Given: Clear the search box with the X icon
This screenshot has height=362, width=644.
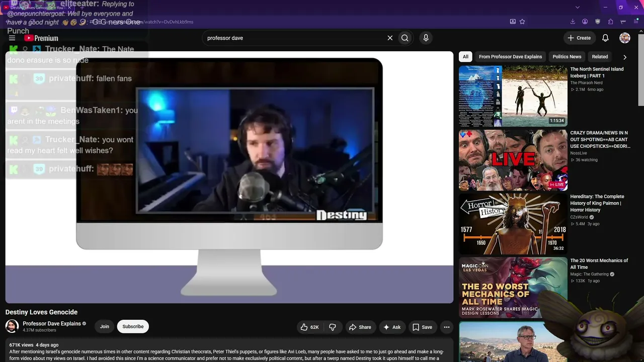Looking at the screenshot, I should 390,38.
